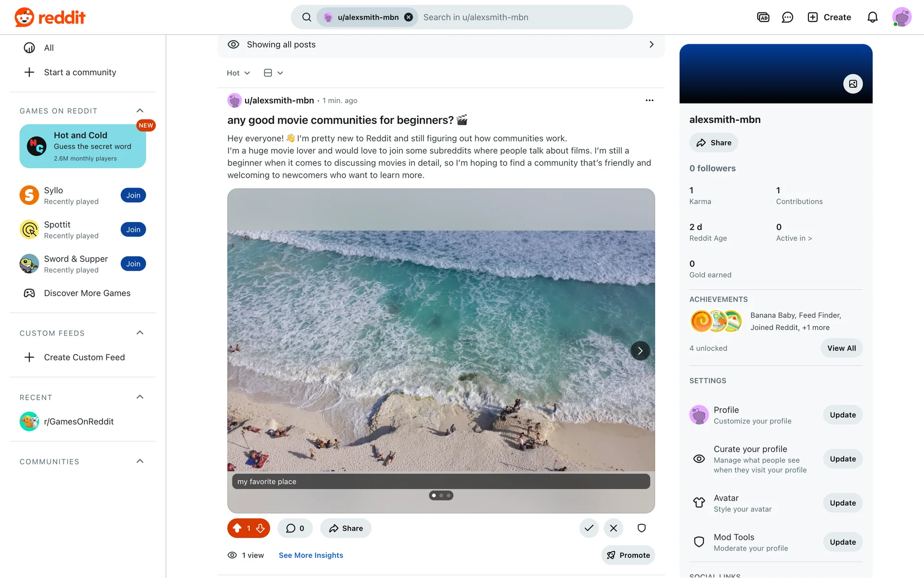
Task: Upvote the movie communities post
Action: [237, 528]
